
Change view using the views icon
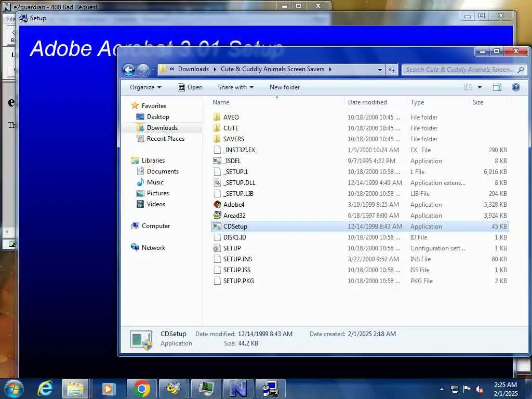click(469, 87)
